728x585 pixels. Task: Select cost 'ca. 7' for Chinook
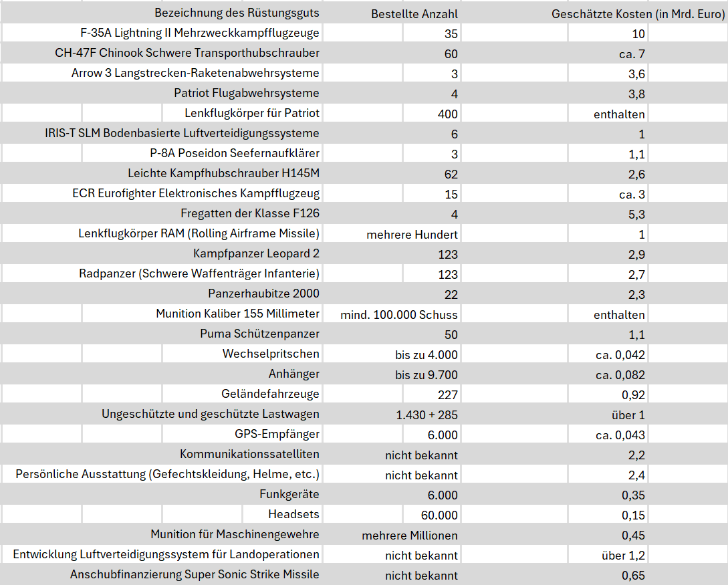(x=632, y=54)
